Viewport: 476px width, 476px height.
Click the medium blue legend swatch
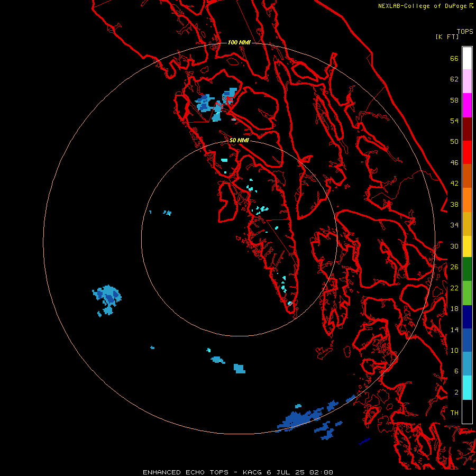467,340
